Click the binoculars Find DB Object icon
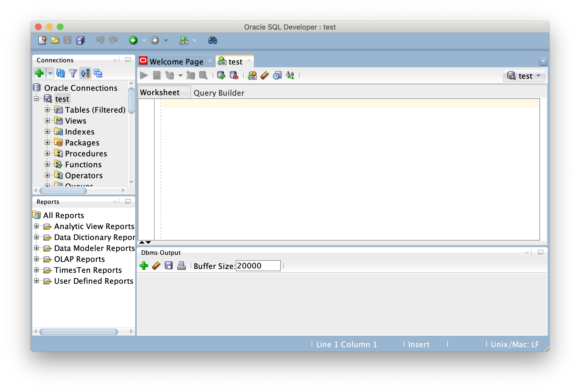This screenshot has width=580, height=392. [x=213, y=41]
